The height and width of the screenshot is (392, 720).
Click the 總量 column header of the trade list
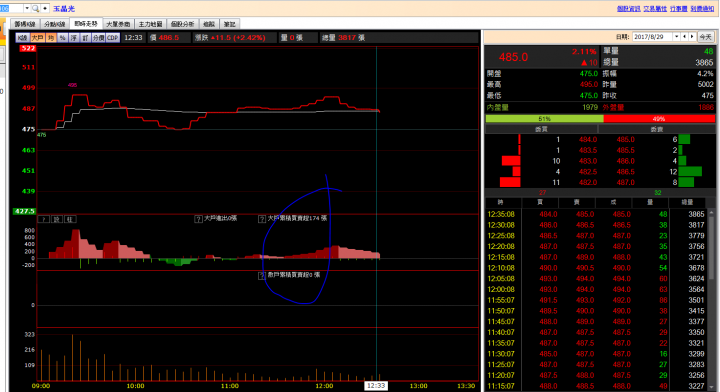tap(687, 202)
